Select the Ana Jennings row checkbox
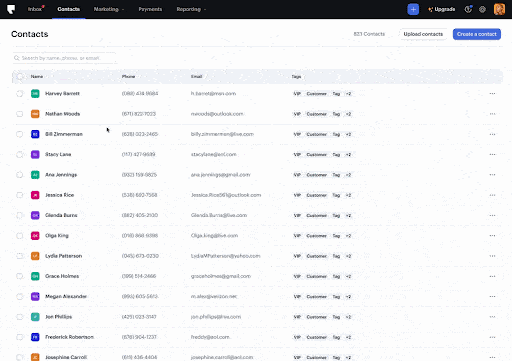This screenshot has width=512, height=361. 20,175
